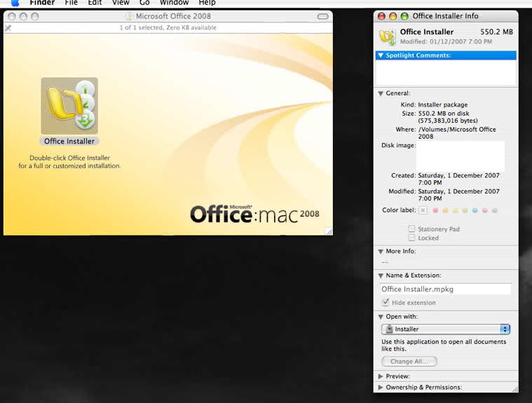The image size is (532, 403).
Task: Open the File menu
Action: (71, 3)
